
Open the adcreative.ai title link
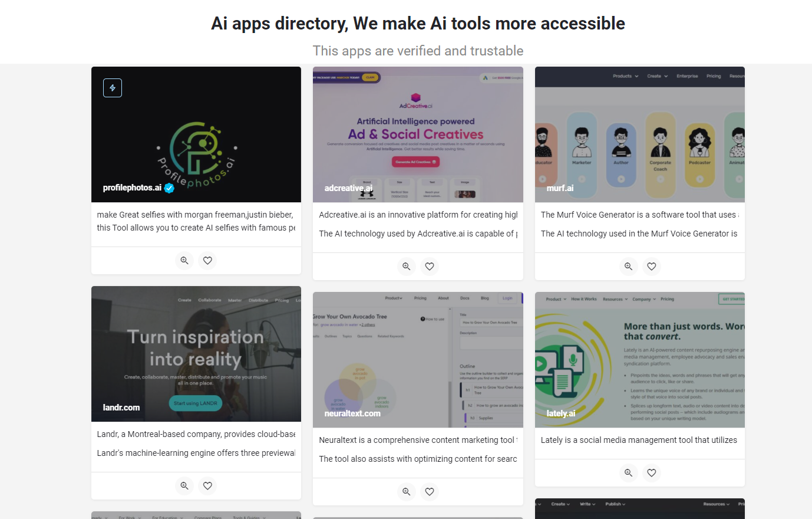(x=348, y=188)
